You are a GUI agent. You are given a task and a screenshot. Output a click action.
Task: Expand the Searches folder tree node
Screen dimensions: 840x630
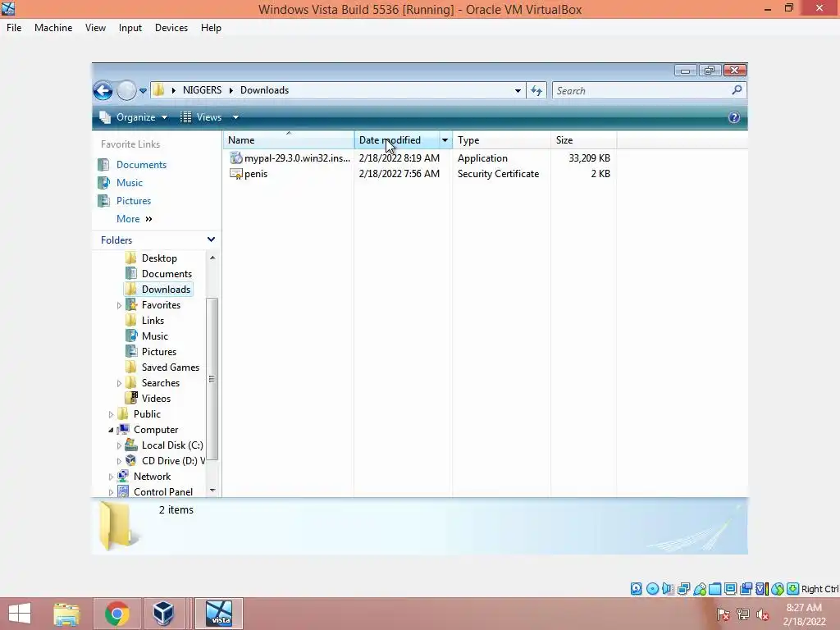[x=119, y=383]
